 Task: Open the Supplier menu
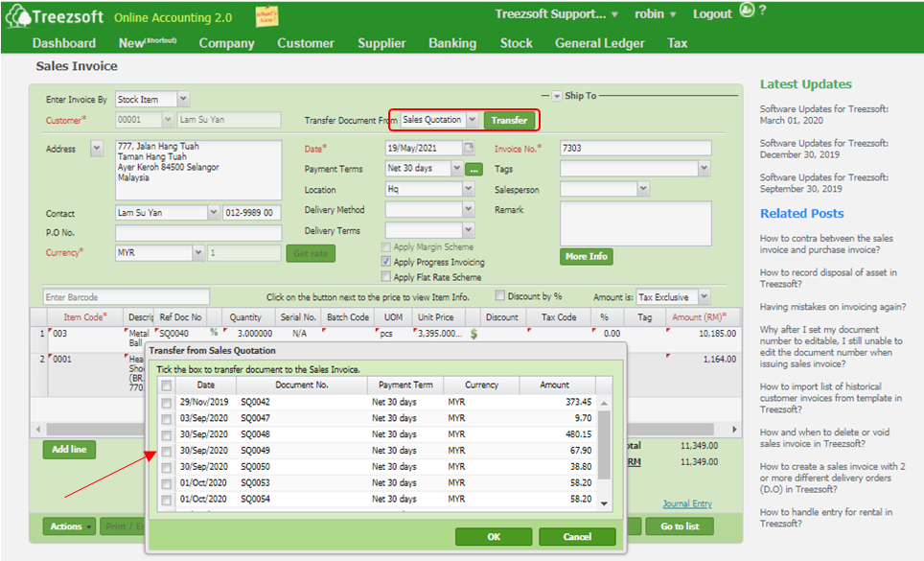(381, 43)
